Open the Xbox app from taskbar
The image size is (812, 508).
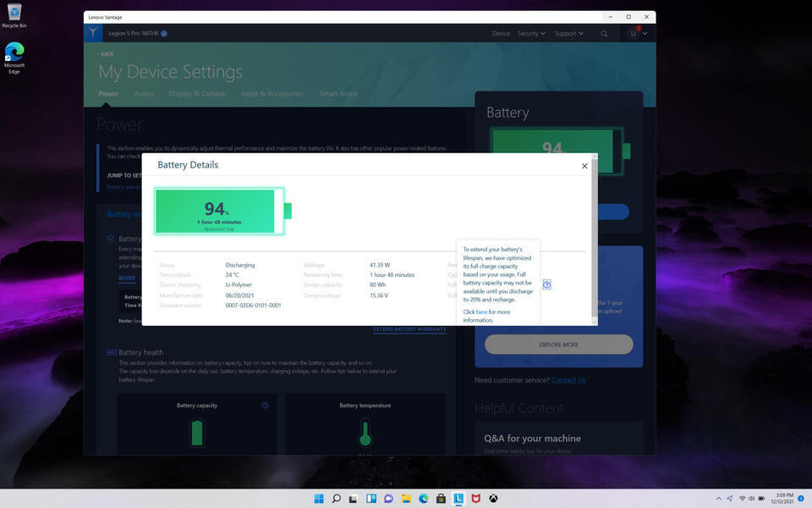tap(493, 499)
